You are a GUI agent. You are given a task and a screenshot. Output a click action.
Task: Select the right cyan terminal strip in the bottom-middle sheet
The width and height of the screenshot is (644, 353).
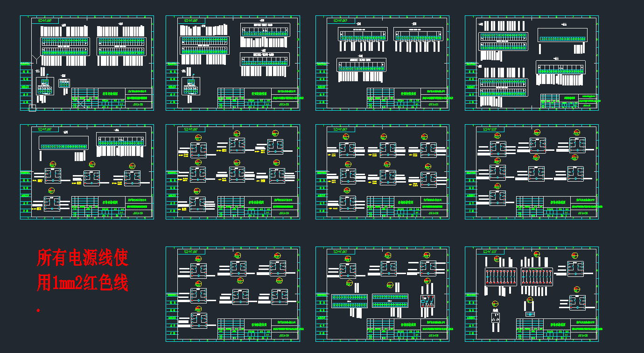[390, 301]
